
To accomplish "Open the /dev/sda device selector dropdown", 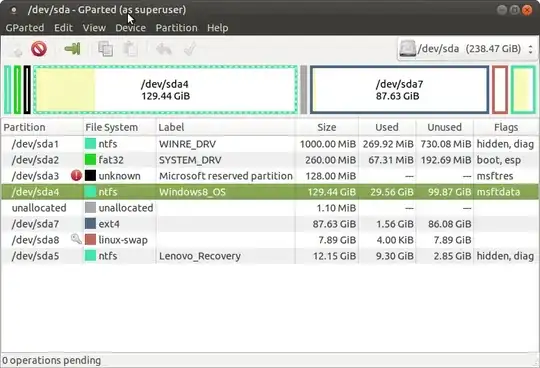I will click(467, 49).
